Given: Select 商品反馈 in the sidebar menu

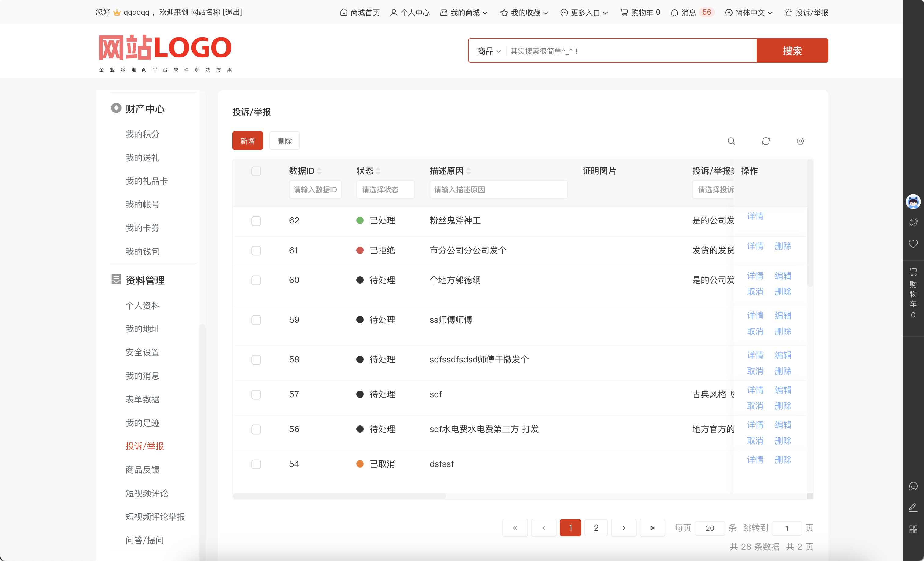Looking at the screenshot, I should click(x=143, y=469).
